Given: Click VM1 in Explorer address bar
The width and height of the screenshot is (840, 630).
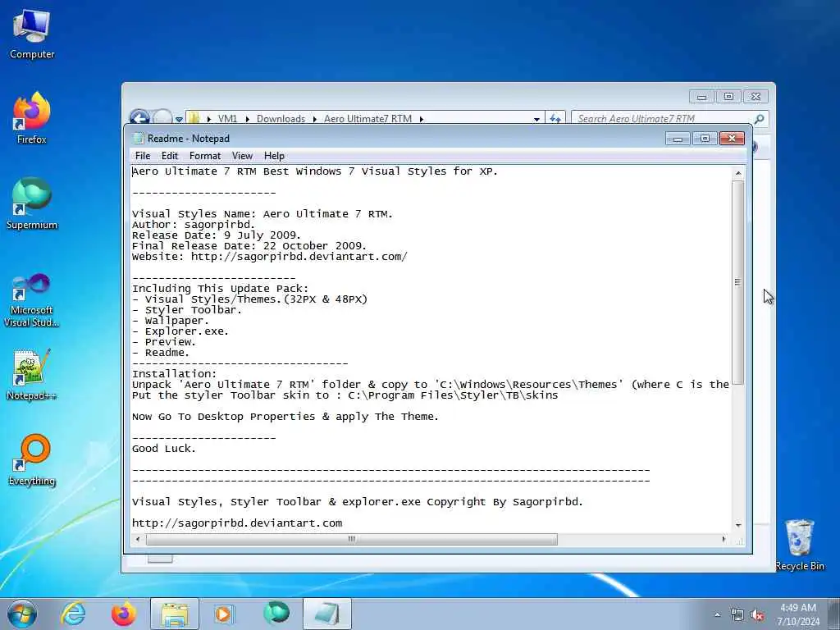Looking at the screenshot, I should tap(227, 119).
